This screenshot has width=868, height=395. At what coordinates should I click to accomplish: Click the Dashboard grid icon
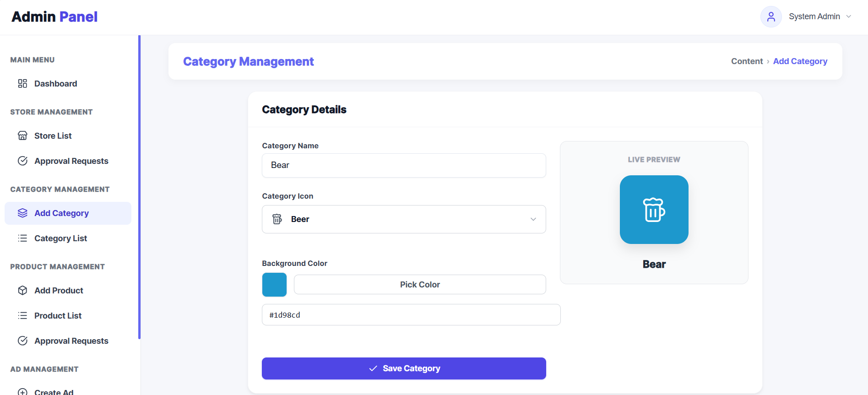[x=22, y=84]
